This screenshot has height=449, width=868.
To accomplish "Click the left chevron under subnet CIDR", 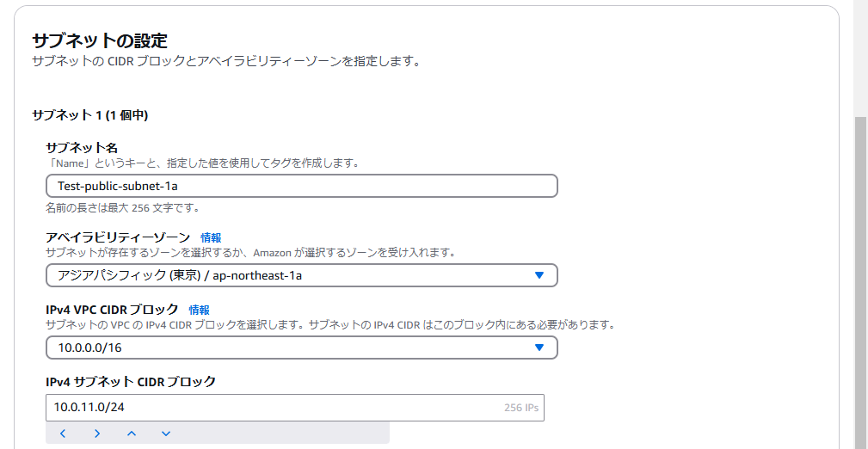I will [x=63, y=434].
